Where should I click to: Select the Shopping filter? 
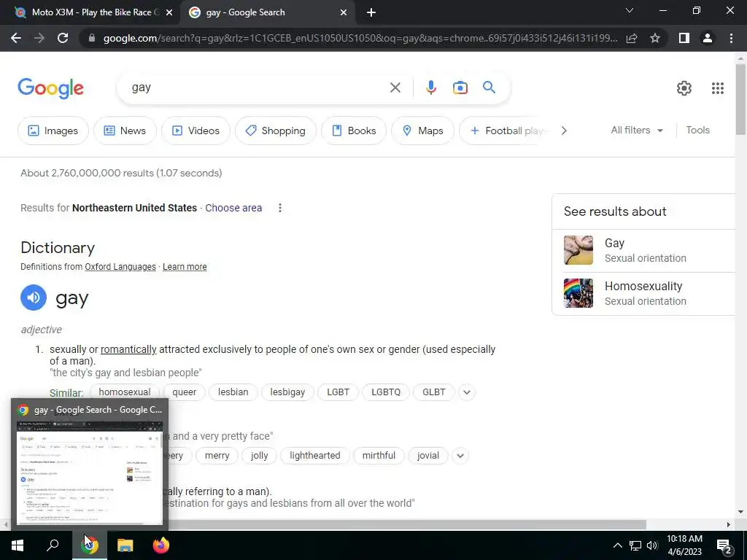275,131
